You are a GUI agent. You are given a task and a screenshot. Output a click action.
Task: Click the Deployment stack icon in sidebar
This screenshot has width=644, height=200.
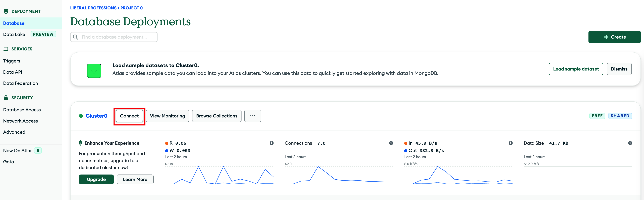tap(6, 11)
